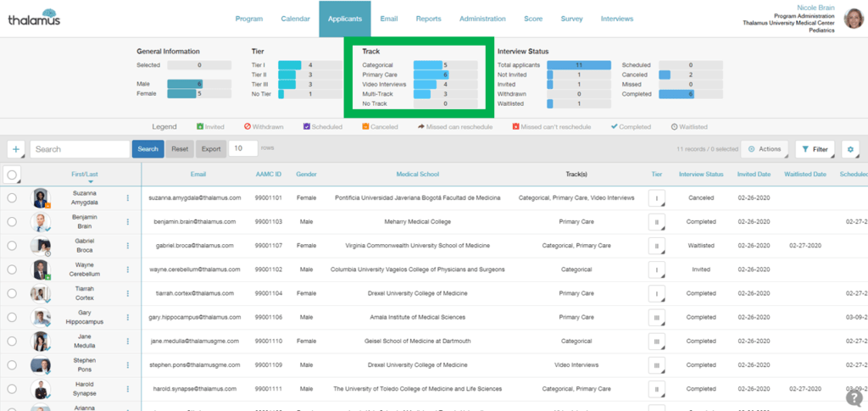Click the help question mark icon

854,397
